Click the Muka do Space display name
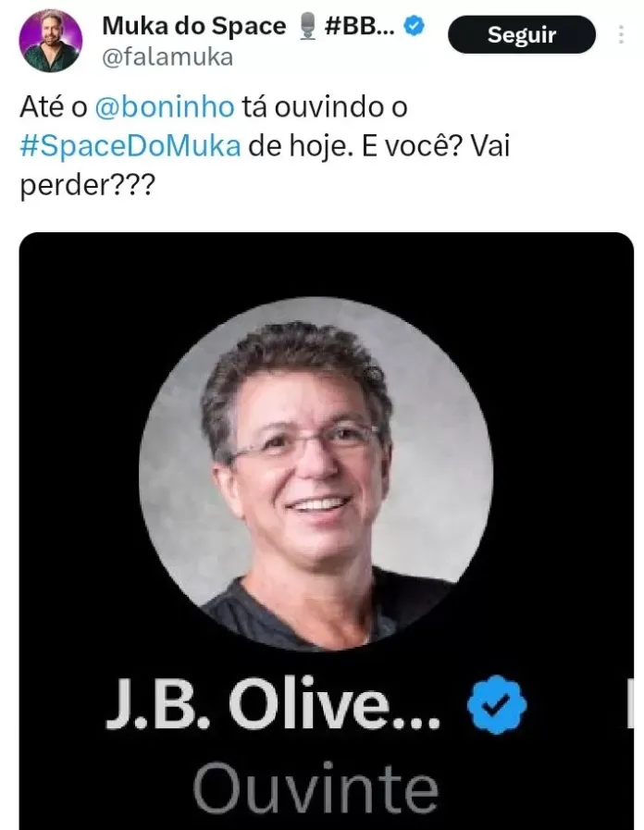This screenshot has height=830, width=644. 193,26
